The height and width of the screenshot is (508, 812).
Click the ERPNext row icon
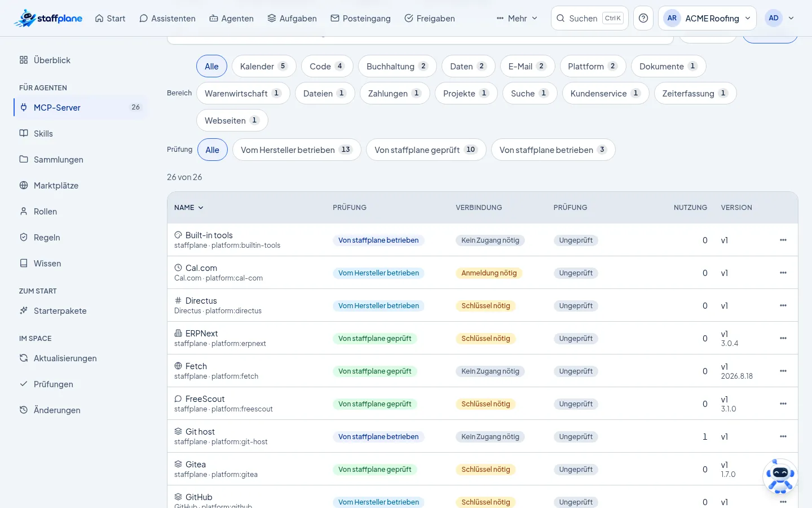(x=178, y=333)
